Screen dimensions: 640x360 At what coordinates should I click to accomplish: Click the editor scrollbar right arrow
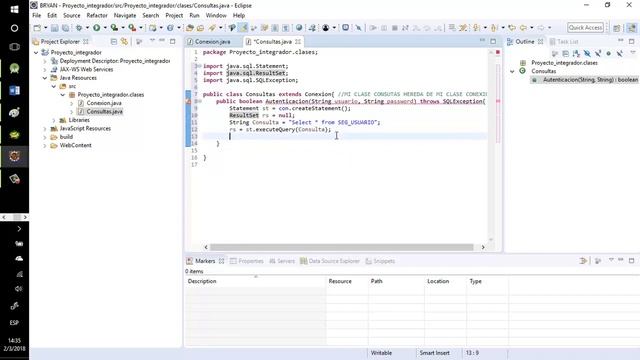click(x=483, y=247)
